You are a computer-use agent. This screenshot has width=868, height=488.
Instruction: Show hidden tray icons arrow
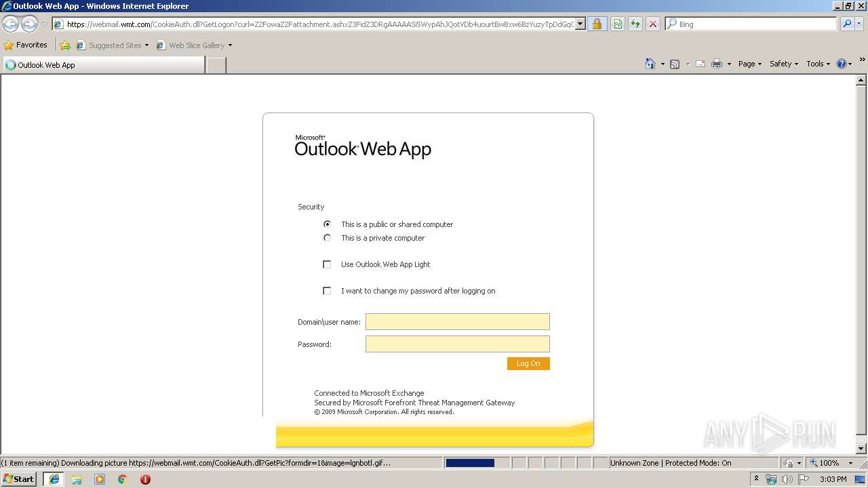pyautogui.click(x=756, y=479)
